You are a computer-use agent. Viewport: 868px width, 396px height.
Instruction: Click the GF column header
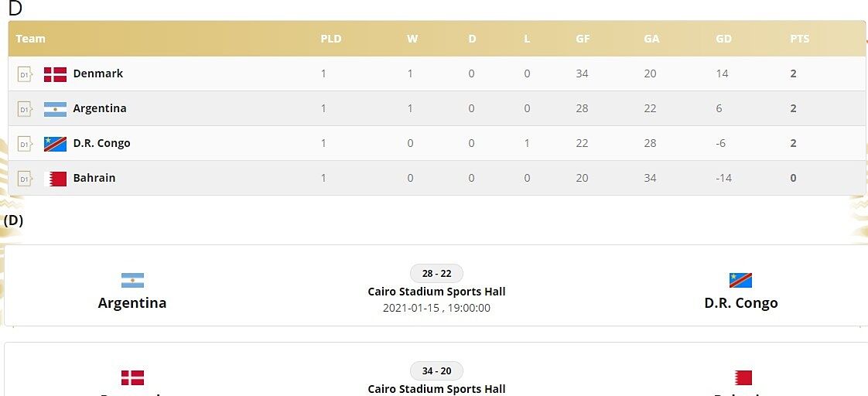click(583, 39)
